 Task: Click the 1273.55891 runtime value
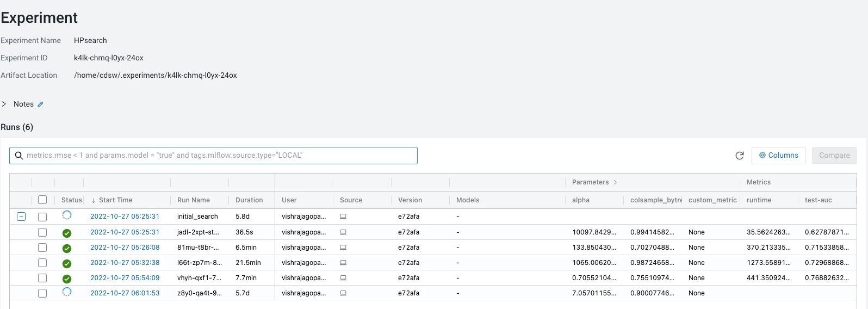pyautogui.click(x=768, y=263)
